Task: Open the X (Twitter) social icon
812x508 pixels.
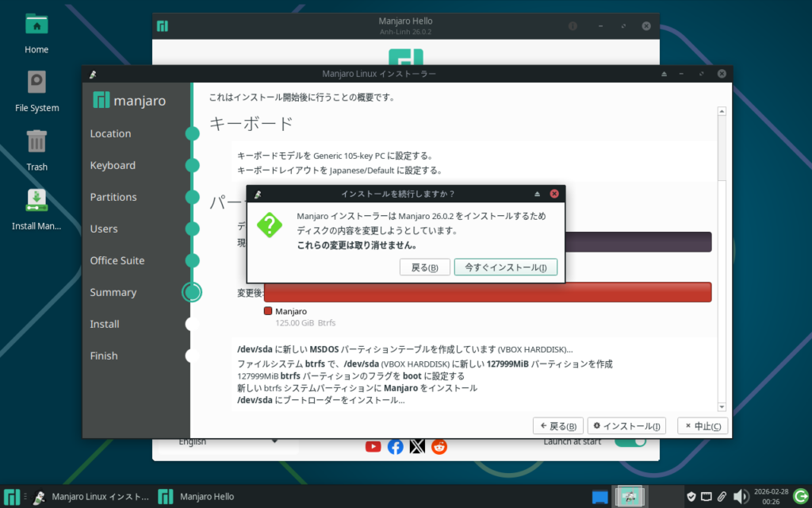Action: 417,447
